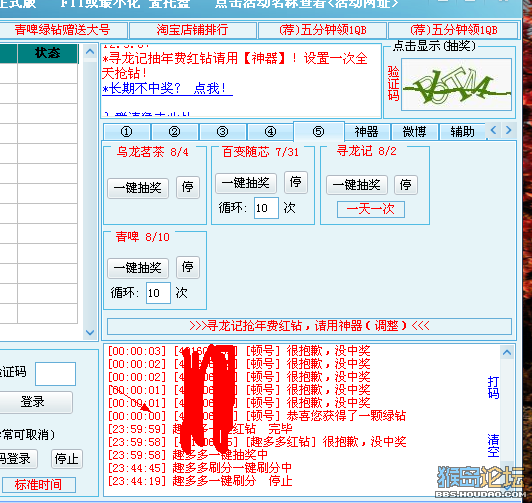The width and height of the screenshot is (532, 503).
Task: Click the 趣多多一键刷分 停止 log line
Action: click(x=200, y=481)
